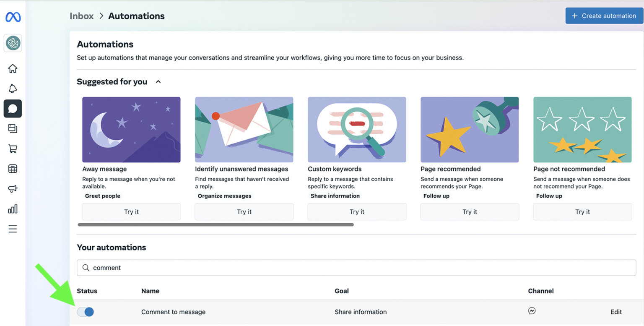The height and width of the screenshot is (326, 644).
Task: Open the business page avatar in the sidebar
Action: pyautogui.click(x=13, y=43)
